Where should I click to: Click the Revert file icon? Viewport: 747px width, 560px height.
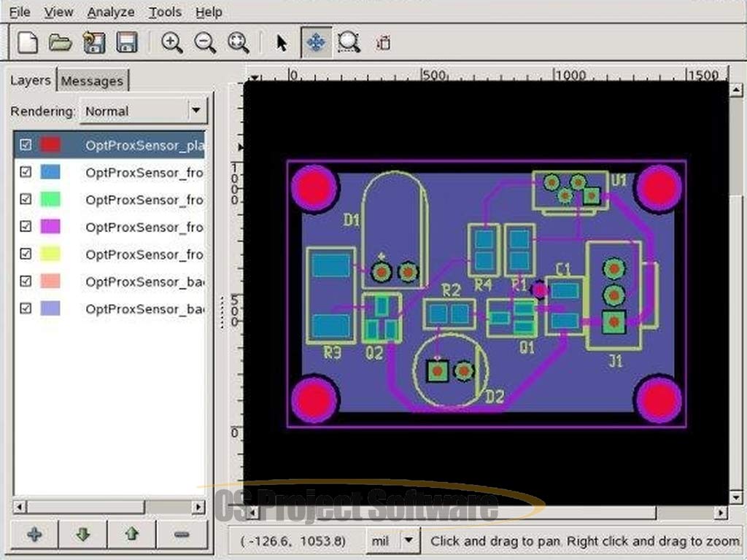click(93, 42)
